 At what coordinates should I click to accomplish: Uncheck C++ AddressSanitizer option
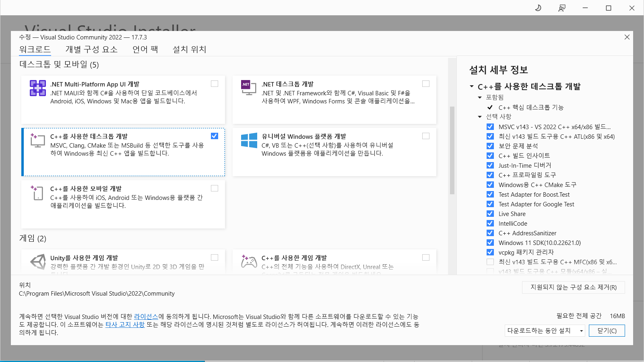coord(490,233)
